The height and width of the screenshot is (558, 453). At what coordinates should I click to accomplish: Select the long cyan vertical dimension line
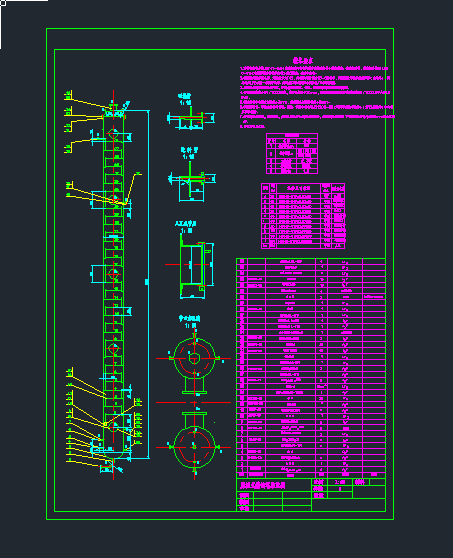(x=148, y=284)
